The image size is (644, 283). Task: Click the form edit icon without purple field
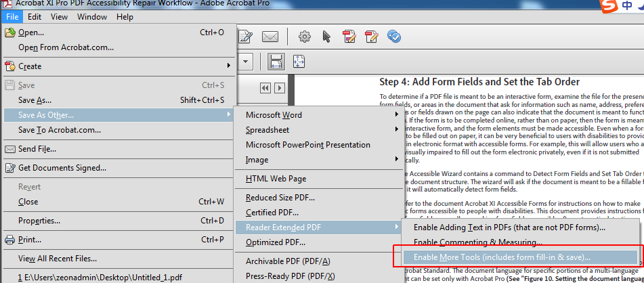click(371, 37)
